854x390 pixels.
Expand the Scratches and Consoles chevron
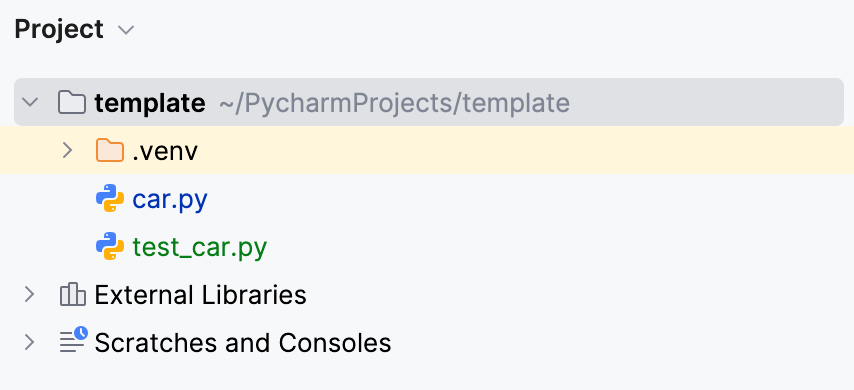[x=29, y=343]
